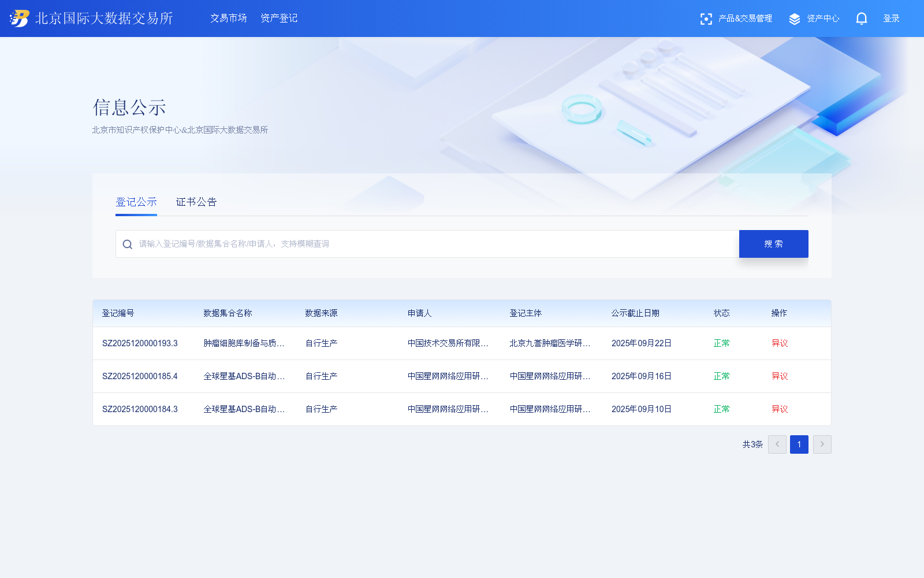Click applicant 中国技术交易所有限…

[x=448, y=343]
